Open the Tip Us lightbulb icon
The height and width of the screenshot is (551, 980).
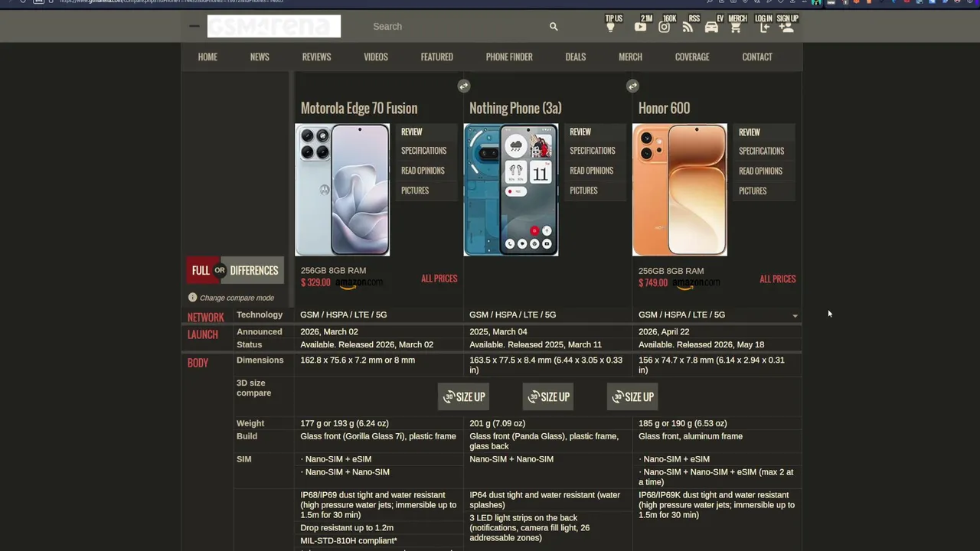[610, 28]
